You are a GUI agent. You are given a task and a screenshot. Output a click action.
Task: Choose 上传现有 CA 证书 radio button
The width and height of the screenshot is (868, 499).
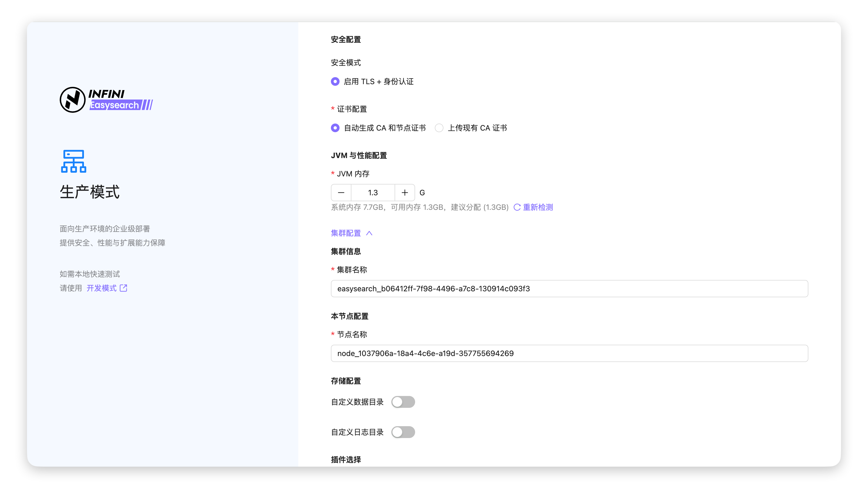coord(439,128)
